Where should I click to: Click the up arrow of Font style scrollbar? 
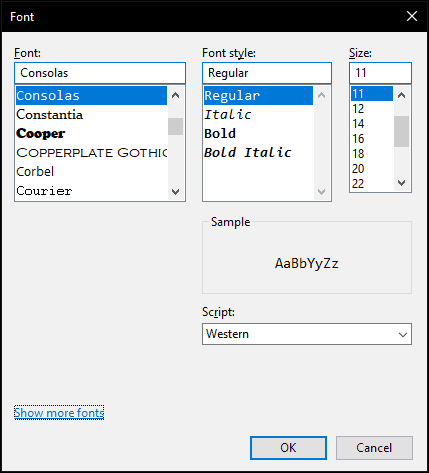(321, 95)
